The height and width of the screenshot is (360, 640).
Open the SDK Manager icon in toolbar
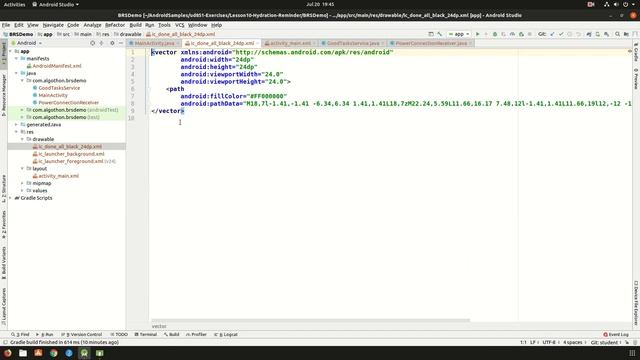(x=607, y=34)
